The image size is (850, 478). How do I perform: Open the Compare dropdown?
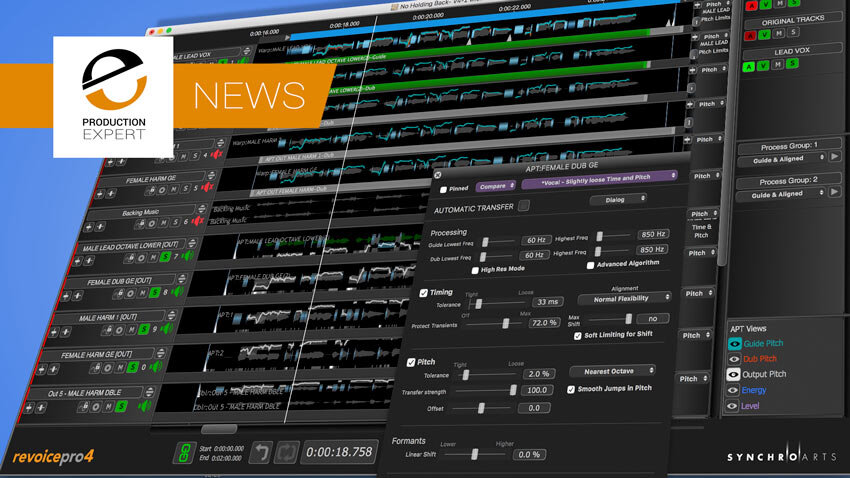click(x=496, y=186)
